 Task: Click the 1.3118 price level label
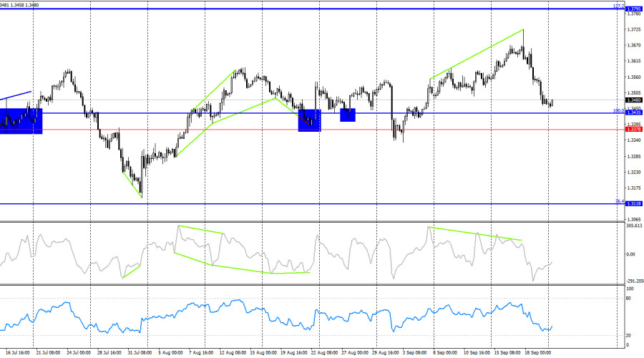coord(633,204)
